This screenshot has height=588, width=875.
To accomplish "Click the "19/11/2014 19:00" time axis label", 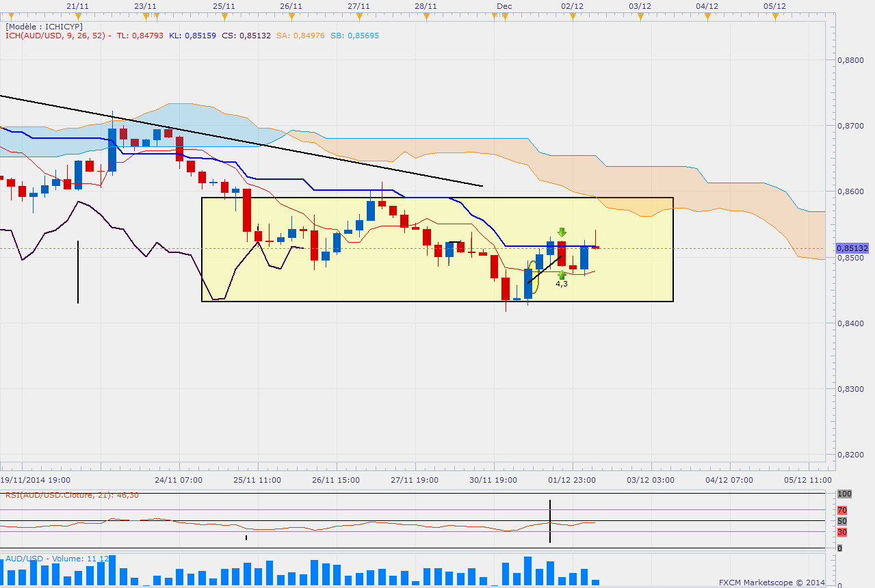I will tap(35, 480).
